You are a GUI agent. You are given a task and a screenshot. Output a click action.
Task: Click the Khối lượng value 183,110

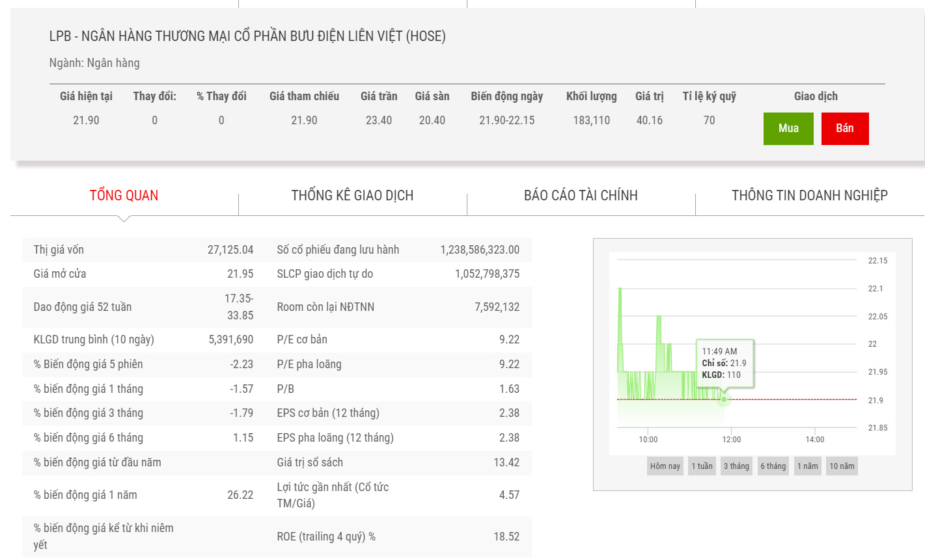point(591,120)
